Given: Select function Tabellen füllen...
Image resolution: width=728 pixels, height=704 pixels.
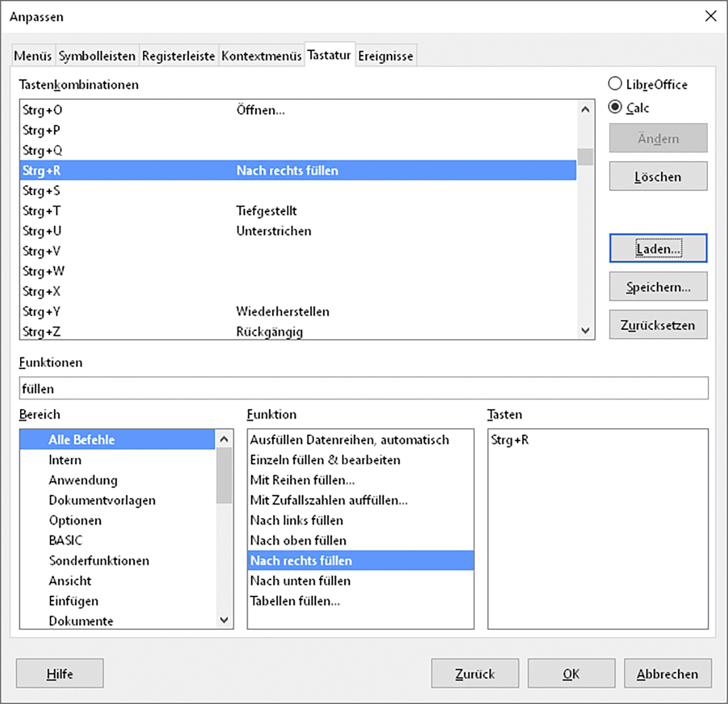Looking at the screenshot, I should point(360,601).
